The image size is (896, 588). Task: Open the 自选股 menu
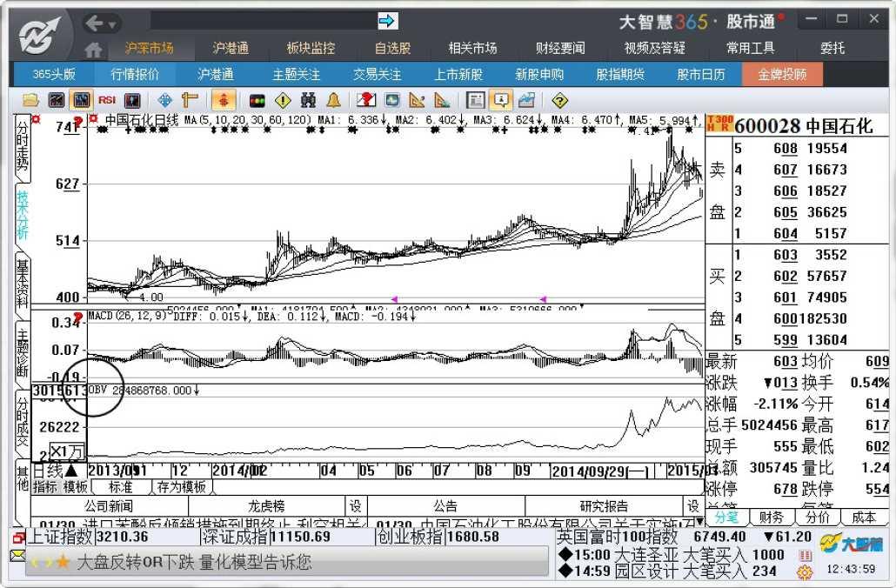coord(392,49)
